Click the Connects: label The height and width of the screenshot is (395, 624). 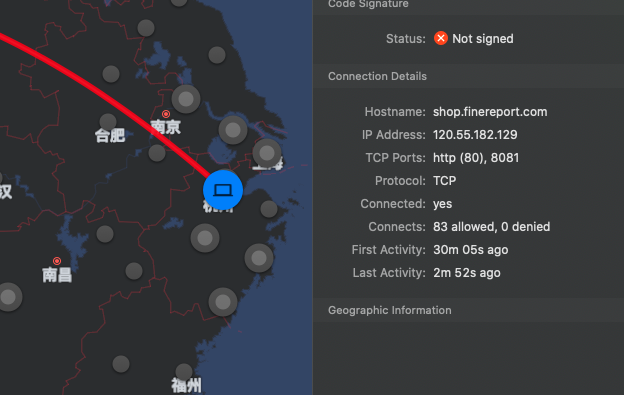(x=397, y=227)
